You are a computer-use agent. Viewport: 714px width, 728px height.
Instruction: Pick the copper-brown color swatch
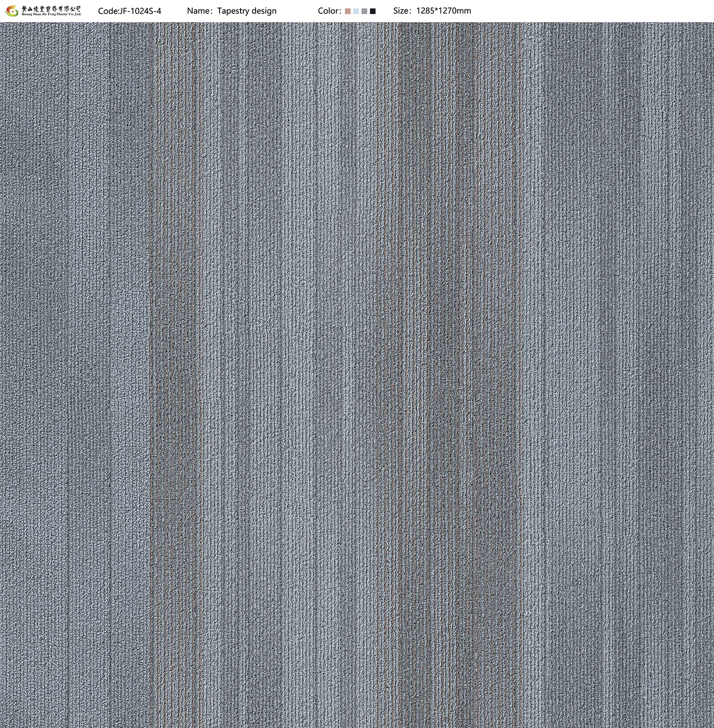coord(348,11)
